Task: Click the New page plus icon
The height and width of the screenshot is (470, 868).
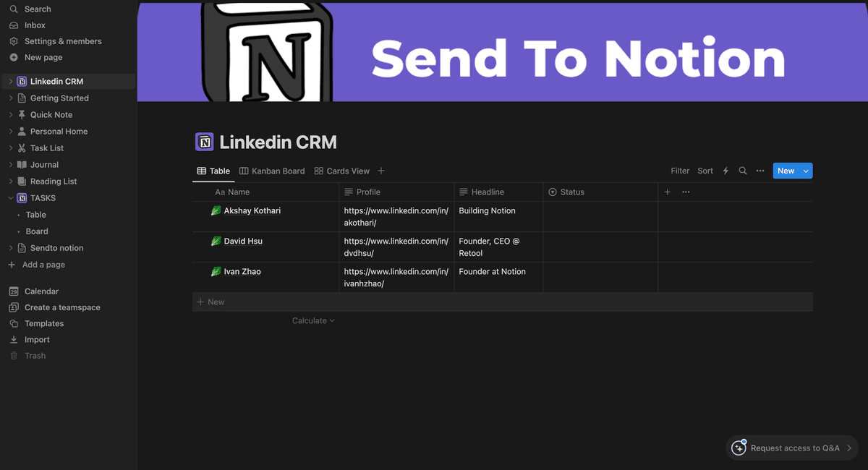Action: coord(13,57)
